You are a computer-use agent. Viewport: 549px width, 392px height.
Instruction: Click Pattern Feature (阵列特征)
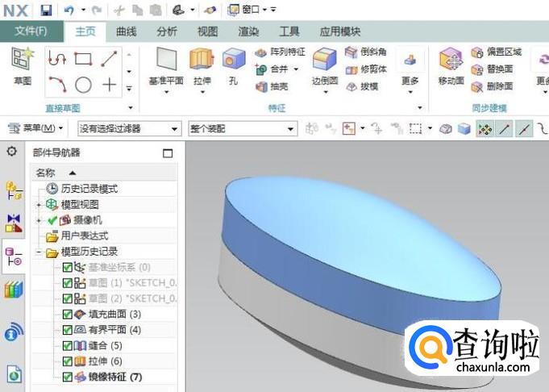280,52
